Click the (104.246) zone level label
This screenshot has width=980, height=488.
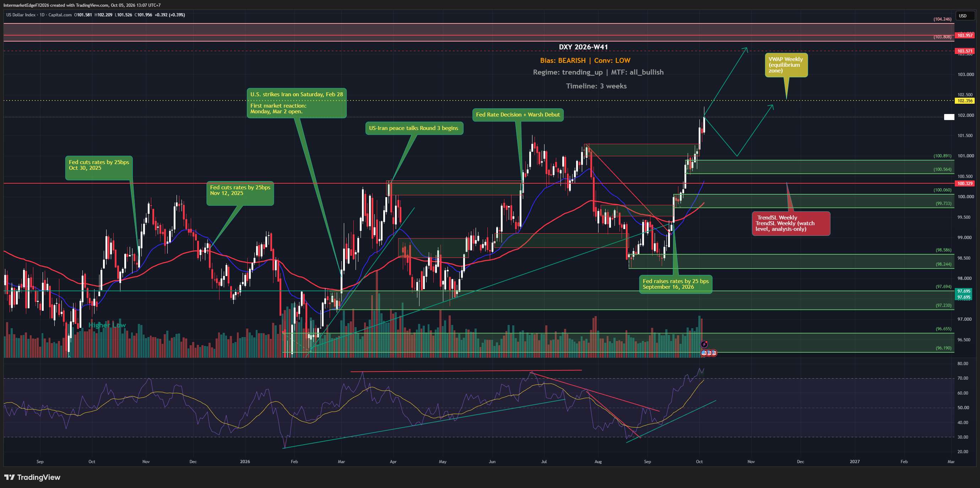pyautogui.click(x=942, y=19)
